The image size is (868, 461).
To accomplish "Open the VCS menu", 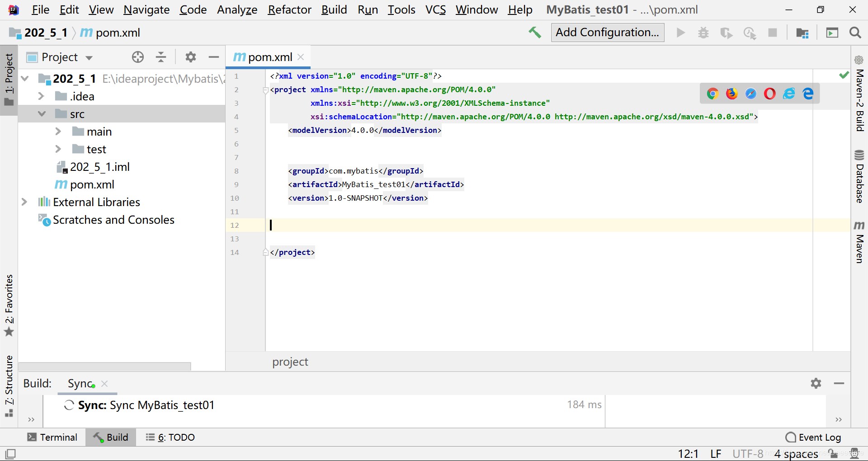I will click(x=435, y=9).
